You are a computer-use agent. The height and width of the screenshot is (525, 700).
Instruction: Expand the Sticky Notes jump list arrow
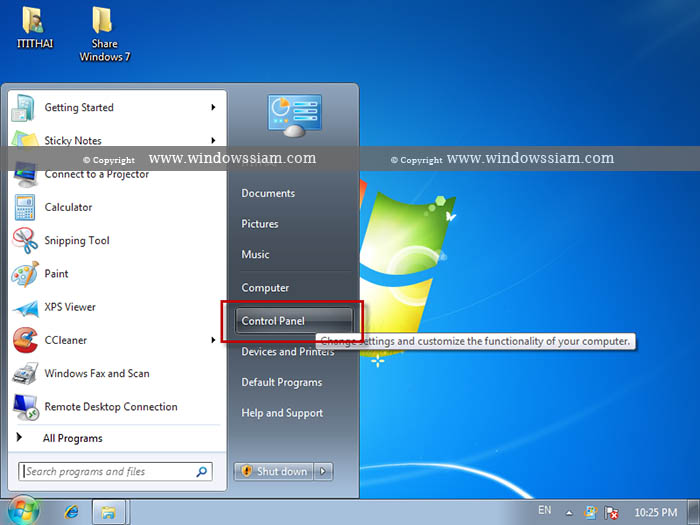click(213, 140)
